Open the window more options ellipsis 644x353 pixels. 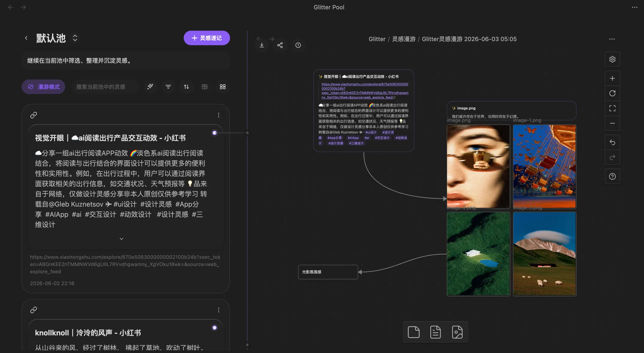[x=635, y=7]
